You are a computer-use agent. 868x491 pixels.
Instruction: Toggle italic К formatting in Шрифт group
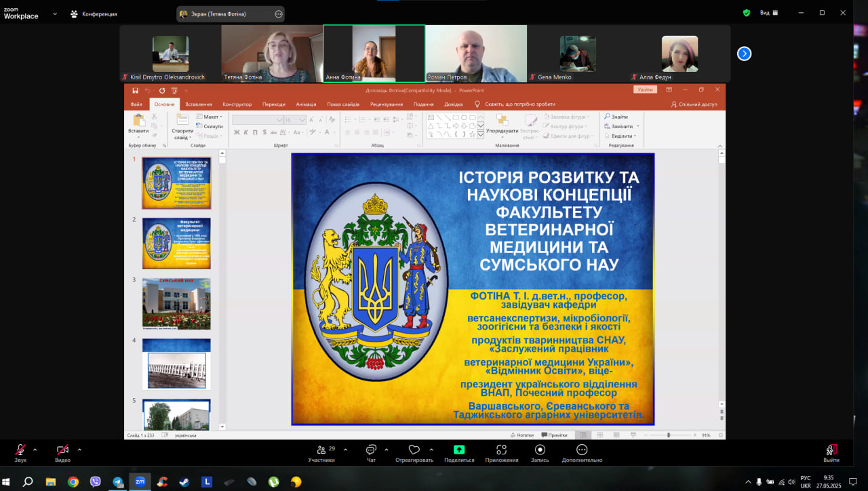[246, 132]
